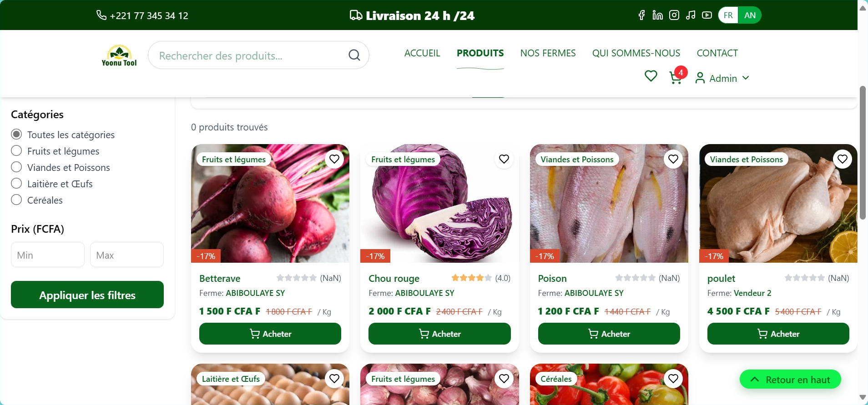Open the Facebook social icon

[x=641, y=15]
